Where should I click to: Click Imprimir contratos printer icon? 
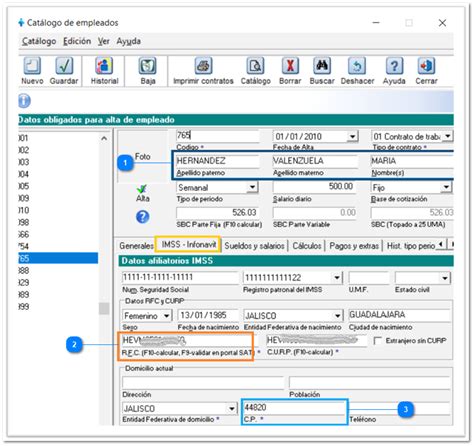coord(203,66)
